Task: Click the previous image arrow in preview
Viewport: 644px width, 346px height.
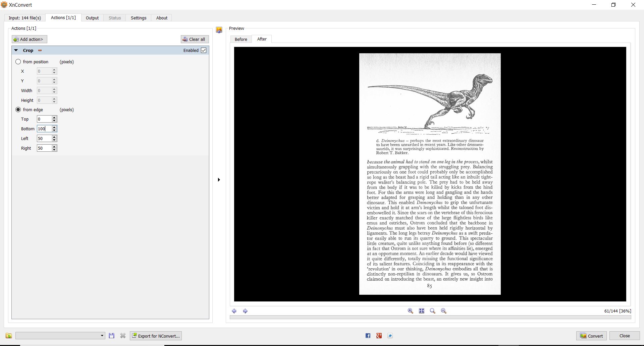Action: click(234, 311)
